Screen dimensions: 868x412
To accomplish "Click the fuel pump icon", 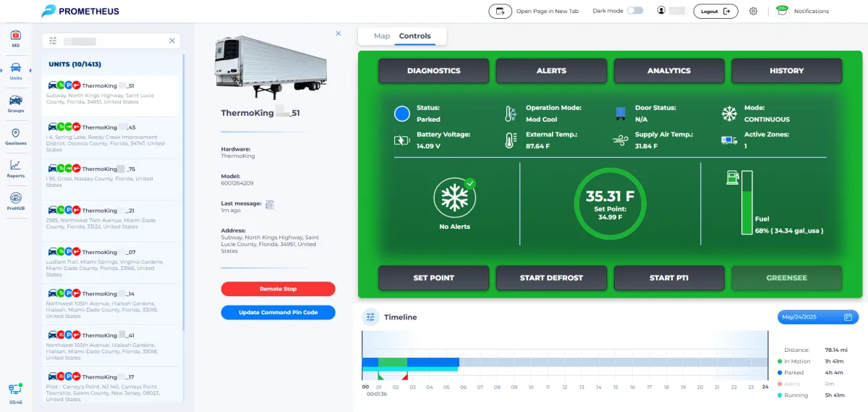I will (x=731, y=177).
